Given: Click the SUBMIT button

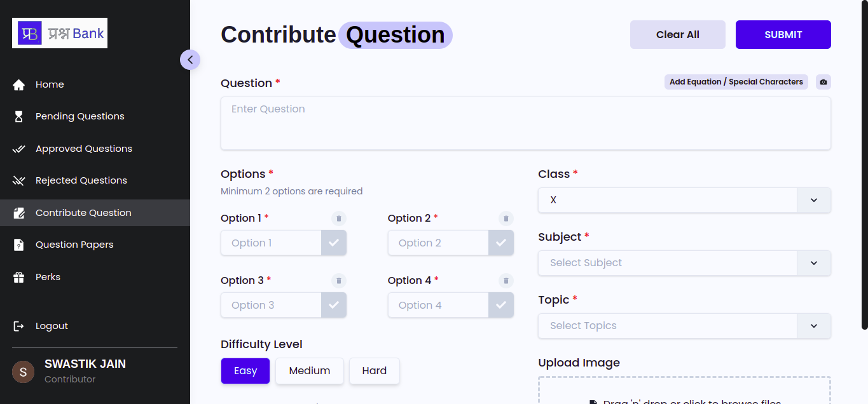Looking at the screenshot, I should [x=783, y=34].
